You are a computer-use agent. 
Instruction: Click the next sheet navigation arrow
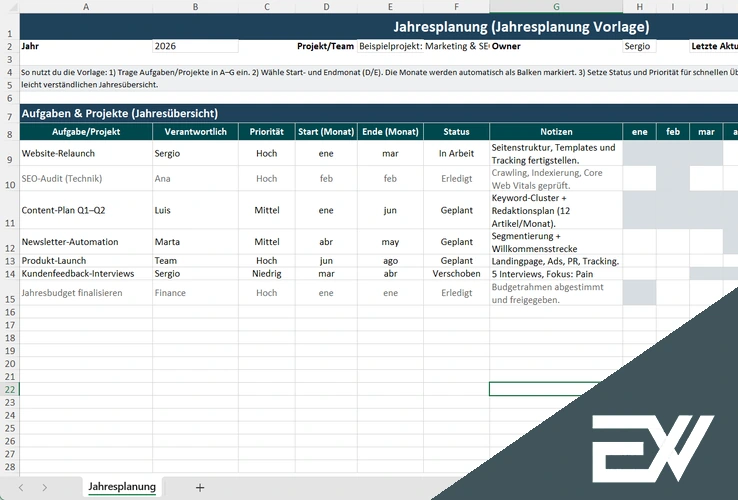(46, 487)
